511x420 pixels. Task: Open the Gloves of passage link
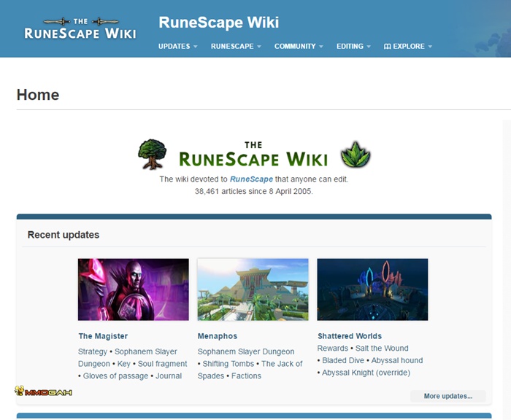(115, 376)
